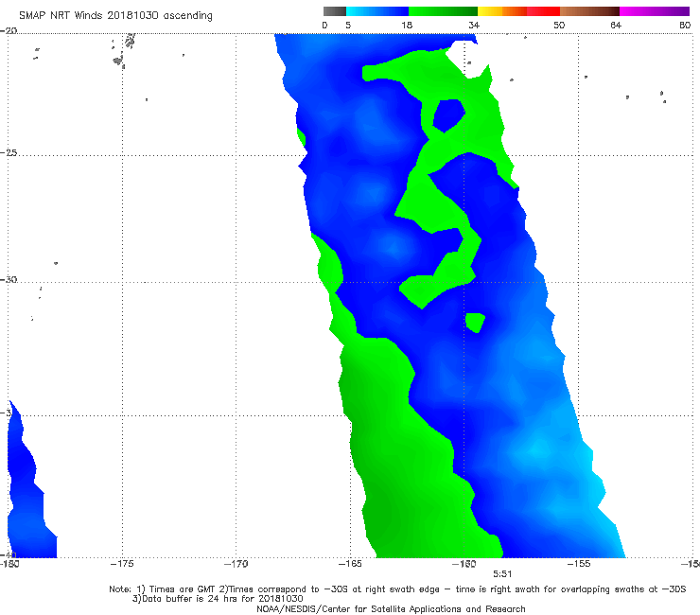Click the latitude label '-25'

click(x=9, y=152)
